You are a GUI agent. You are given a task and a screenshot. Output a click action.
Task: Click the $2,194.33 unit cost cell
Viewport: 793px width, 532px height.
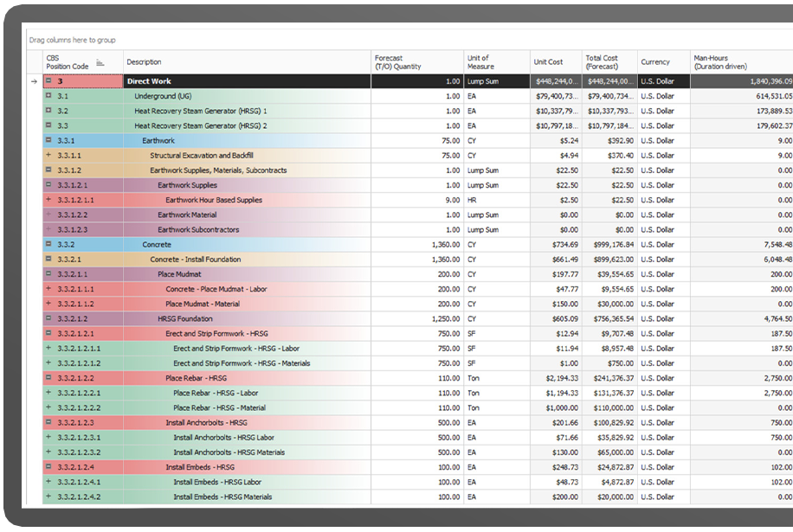(556, 378)
